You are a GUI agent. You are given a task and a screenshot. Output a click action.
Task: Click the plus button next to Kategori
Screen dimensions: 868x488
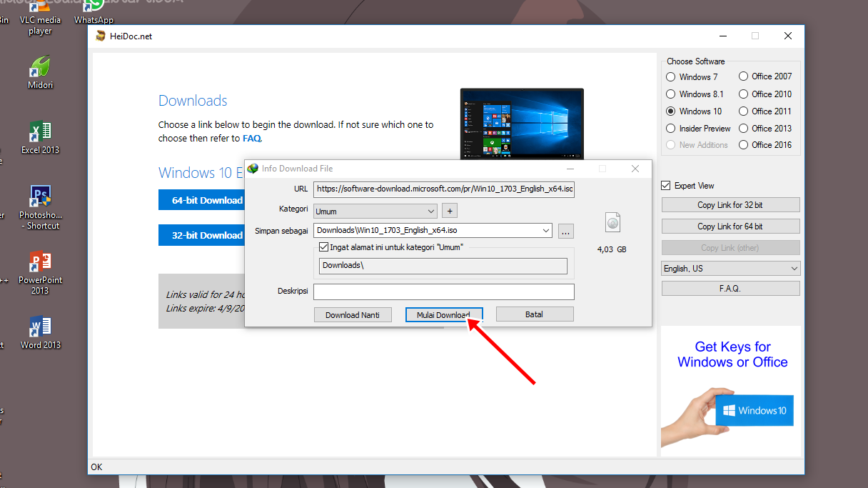pyautogui.click(x=449, y=211)
